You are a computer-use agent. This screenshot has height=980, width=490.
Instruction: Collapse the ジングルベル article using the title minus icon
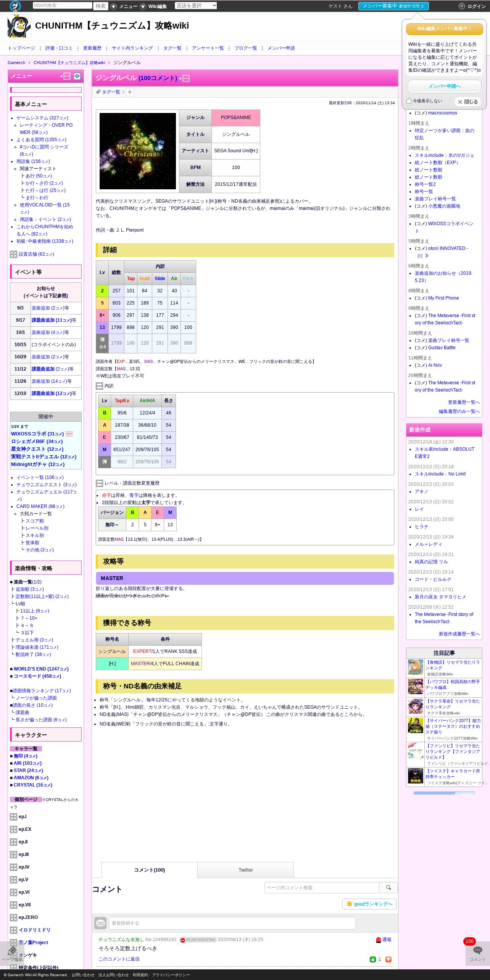(x=186, y=79)
